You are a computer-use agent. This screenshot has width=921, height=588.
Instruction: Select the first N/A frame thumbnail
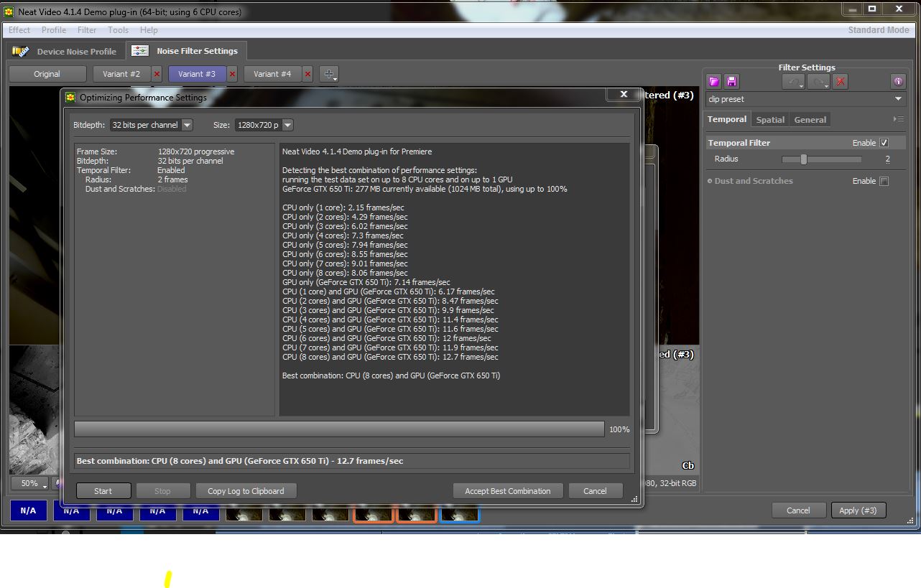pos(28,511)
